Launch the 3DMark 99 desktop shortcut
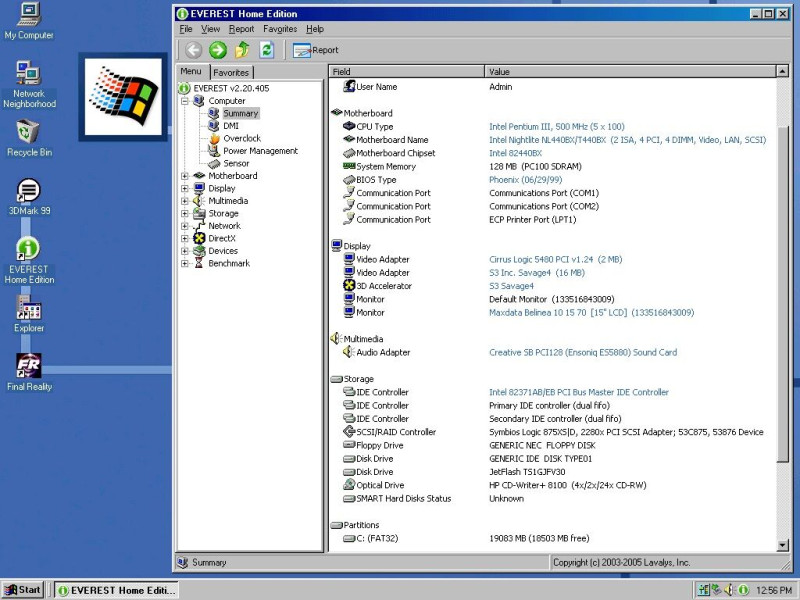This screenshot has width=800, height=600. coord(29,197)
